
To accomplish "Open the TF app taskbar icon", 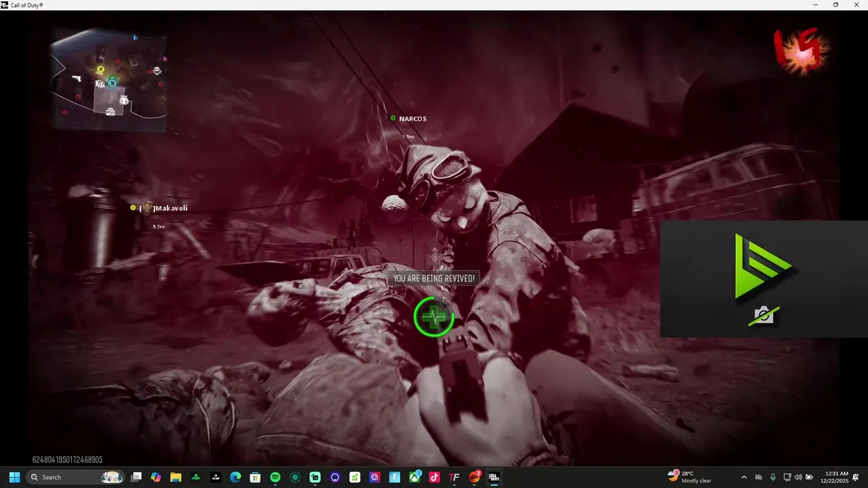I will [454, 477].
